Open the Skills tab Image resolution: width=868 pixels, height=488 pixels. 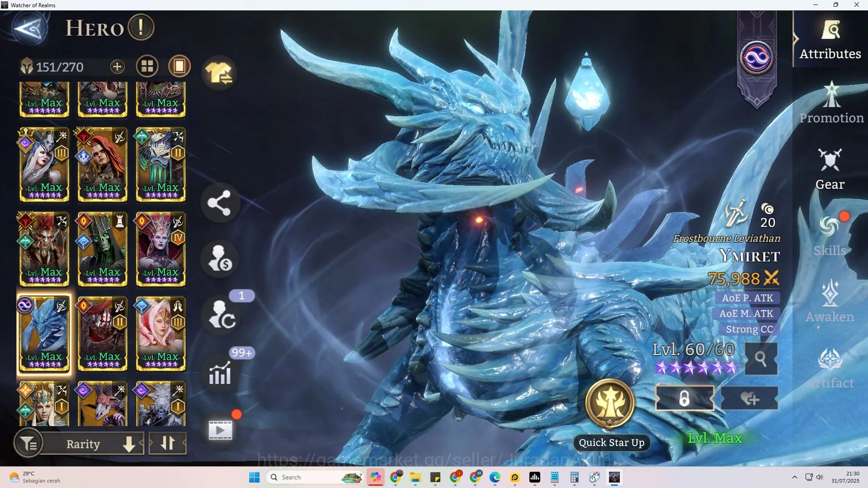[x=830, y=235]
